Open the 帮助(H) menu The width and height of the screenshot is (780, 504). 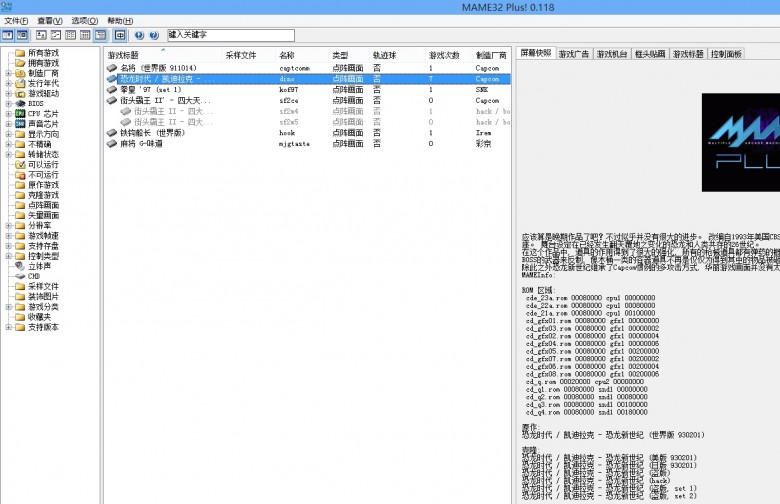120,20
